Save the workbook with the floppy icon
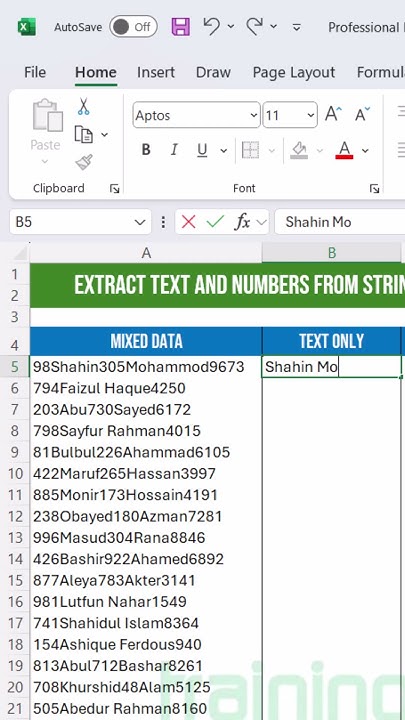 click(180, 27)
